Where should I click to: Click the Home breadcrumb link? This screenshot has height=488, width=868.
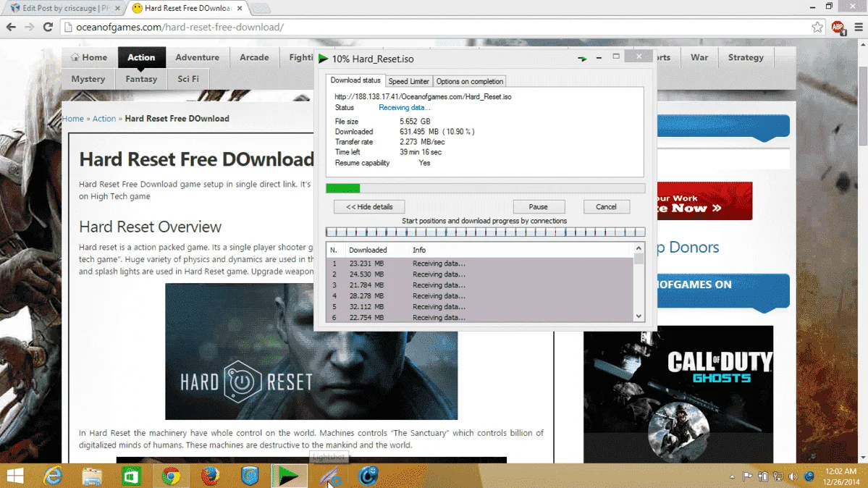(x=73, y=119)
